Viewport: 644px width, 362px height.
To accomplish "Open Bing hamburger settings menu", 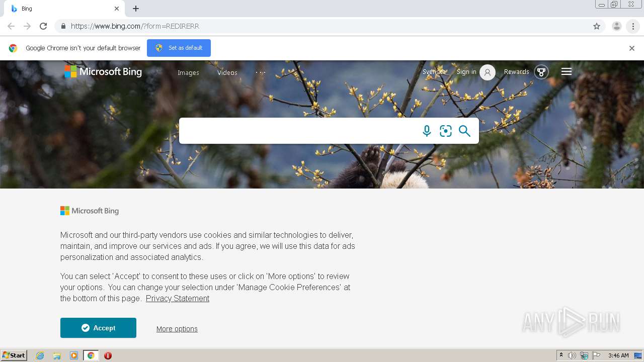I will coord(567,72).
